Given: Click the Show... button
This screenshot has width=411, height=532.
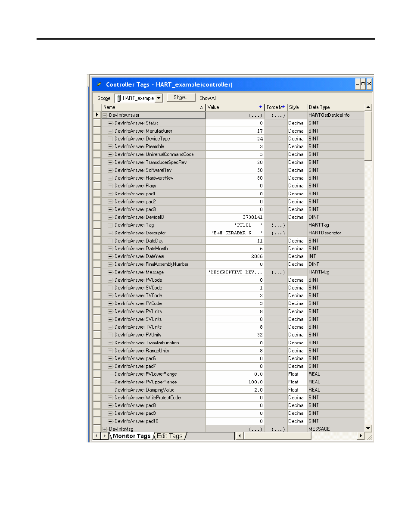Looking at the screenshot, I should click(181, 98).
